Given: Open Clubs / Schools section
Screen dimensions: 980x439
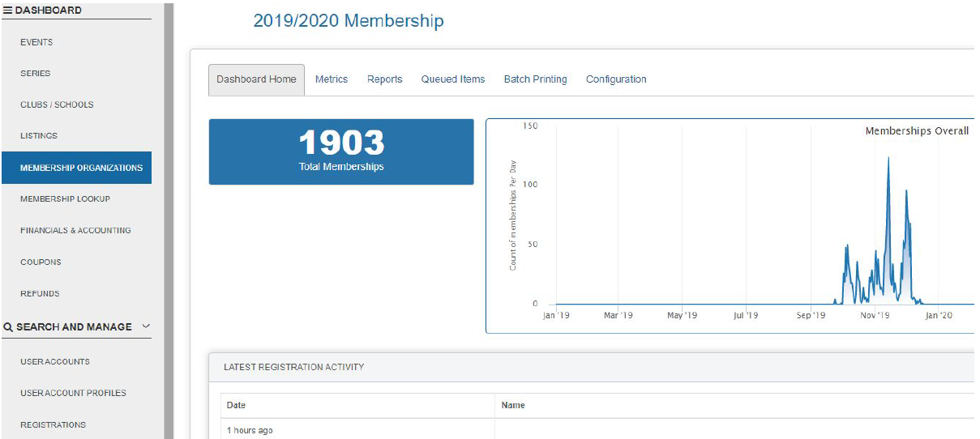Looking at the screenshot, I should (x=57, y=104).
